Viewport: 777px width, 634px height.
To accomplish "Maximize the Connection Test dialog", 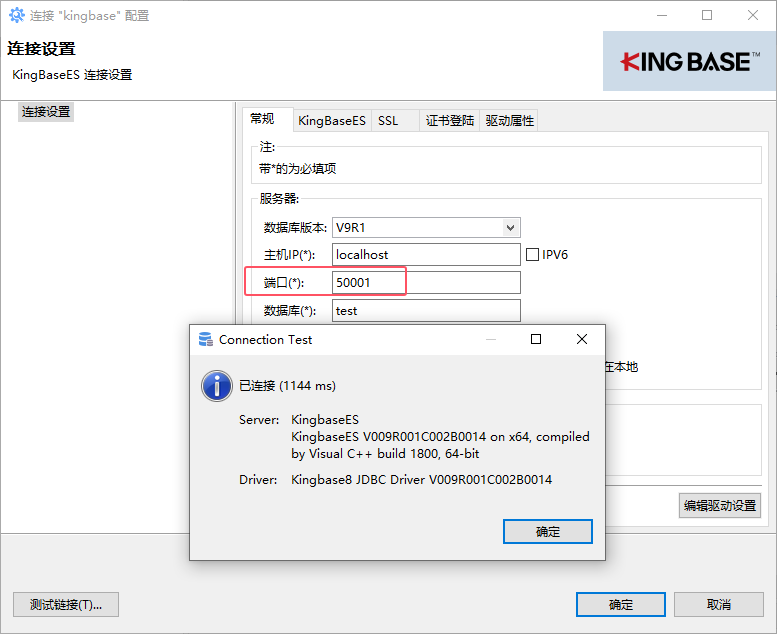I will (x=536, y=339).
